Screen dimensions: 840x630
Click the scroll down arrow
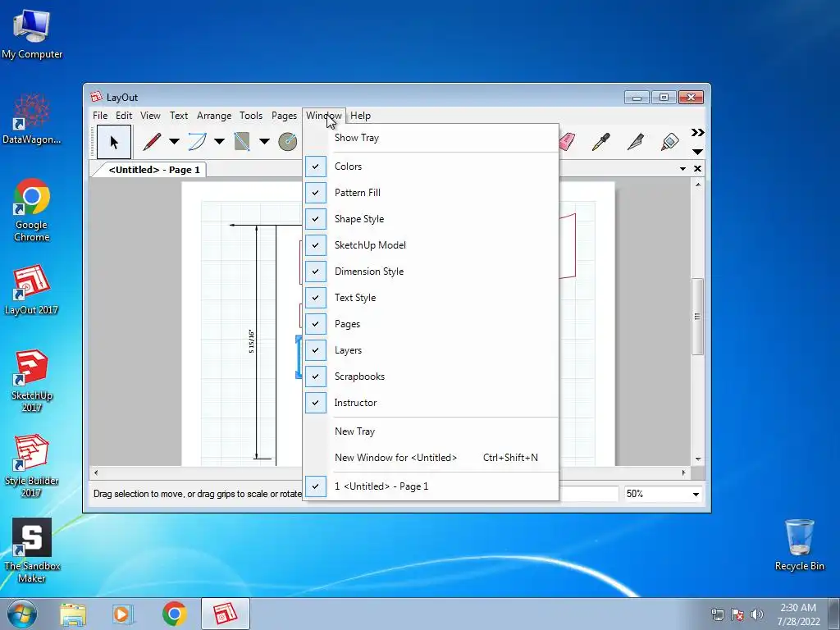(698, 459)
